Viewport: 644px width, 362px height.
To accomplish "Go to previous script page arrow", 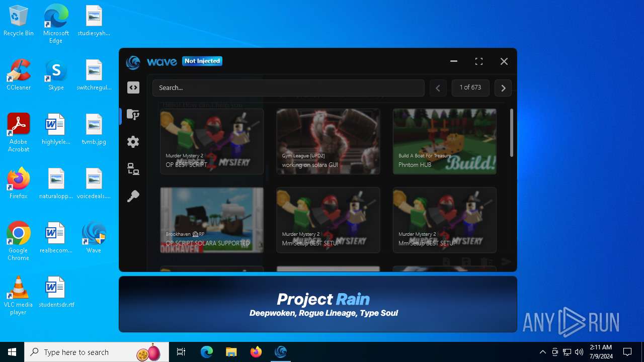I will [438, 88].
